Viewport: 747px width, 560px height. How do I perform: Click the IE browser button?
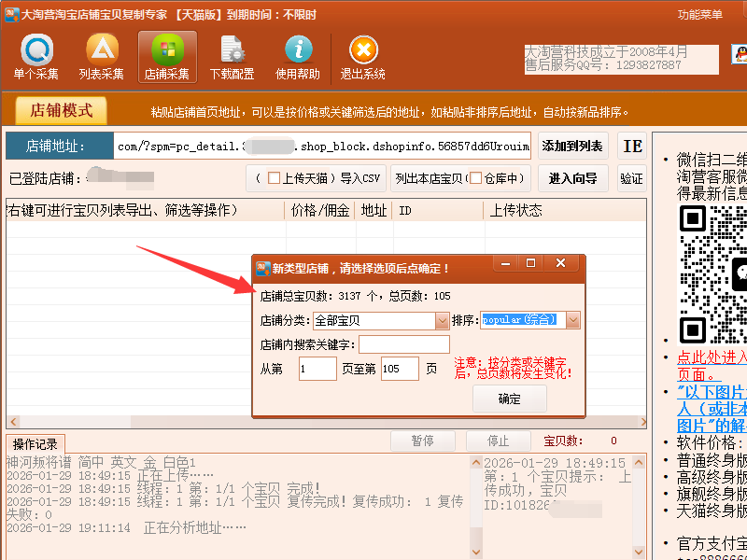(x=632, y=146)
